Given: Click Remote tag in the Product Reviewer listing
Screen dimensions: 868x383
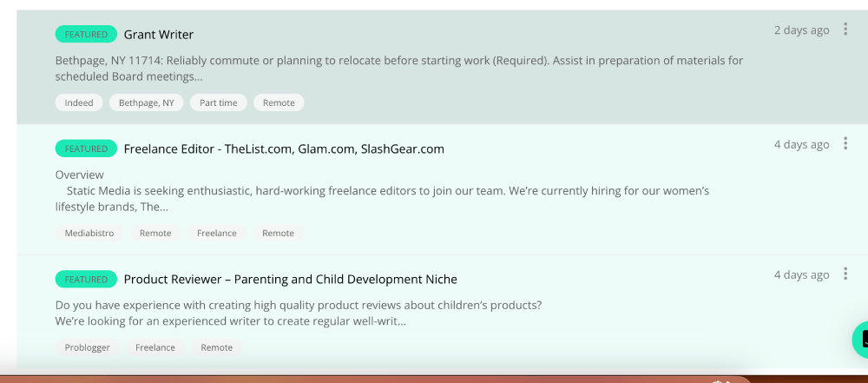Looking at the screenshot, I should coord(216,347).
